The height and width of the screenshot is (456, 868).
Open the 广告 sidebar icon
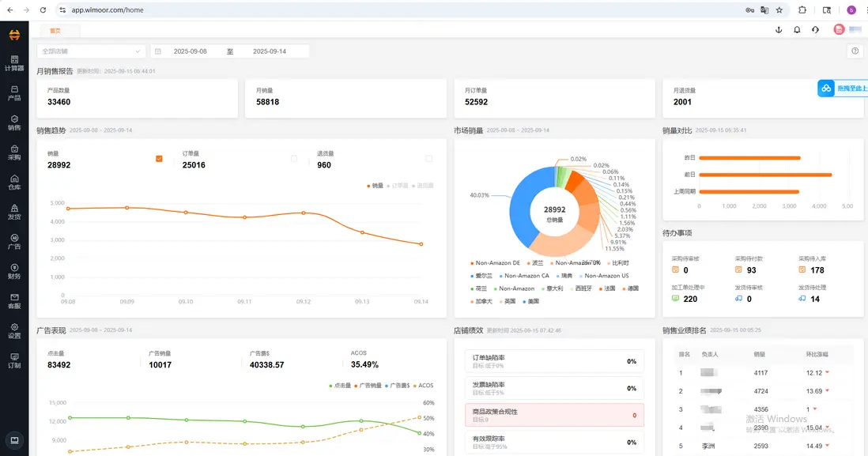tap(14, 242)
